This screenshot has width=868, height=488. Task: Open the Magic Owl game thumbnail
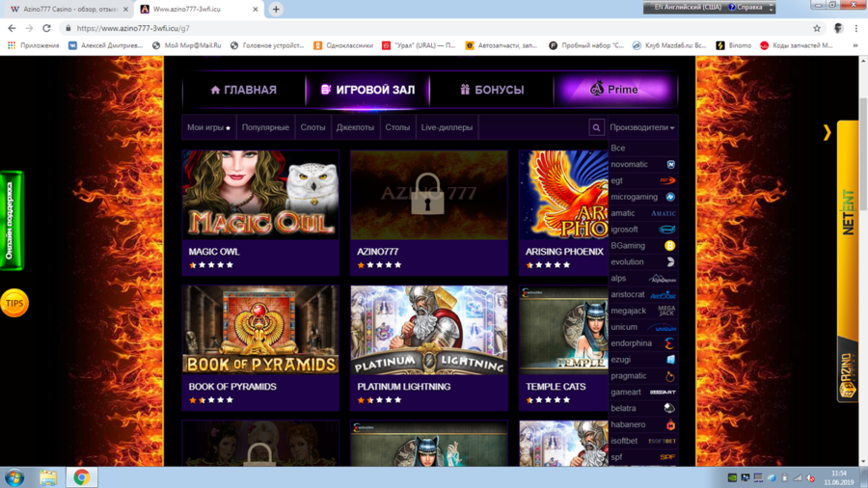pos(260,195)
